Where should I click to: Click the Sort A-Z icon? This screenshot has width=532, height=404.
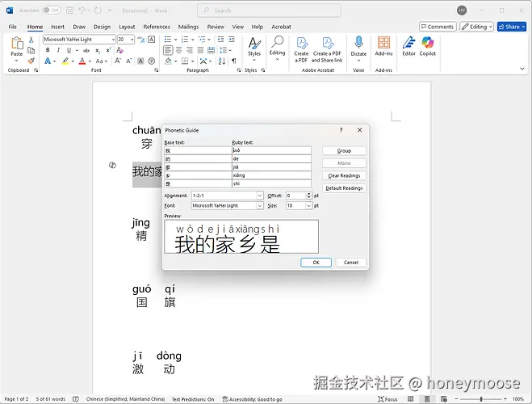tap(222, 61)
